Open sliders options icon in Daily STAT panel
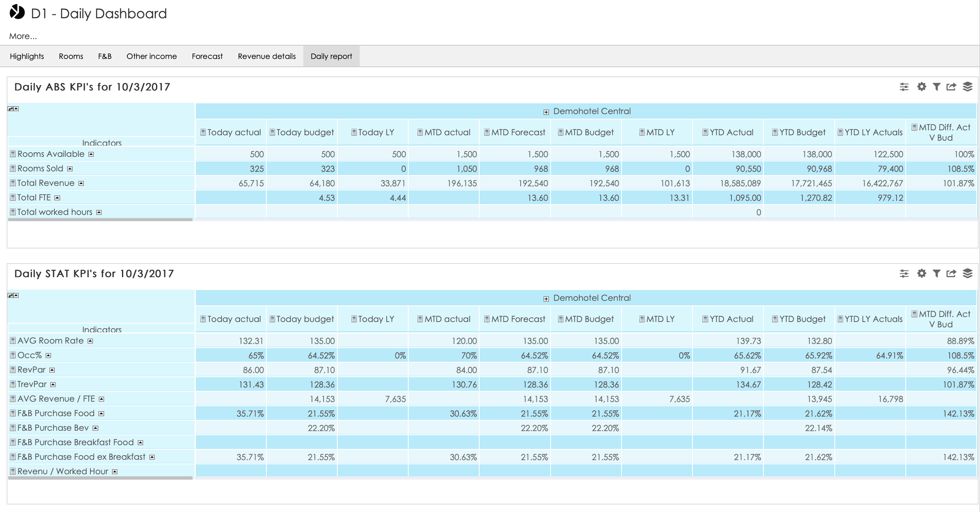Image resolution: width=980 pixels, height=512 pixels. click(x=904, y=273)
